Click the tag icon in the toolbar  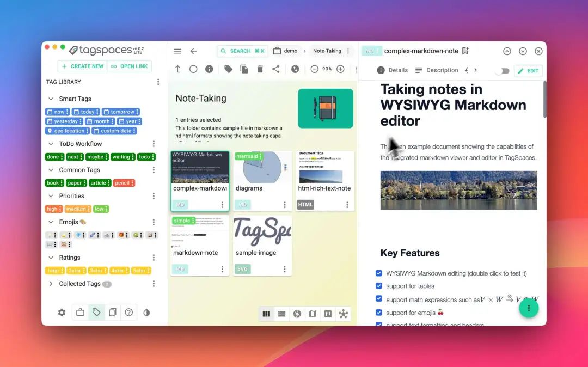tap(228, 69)
